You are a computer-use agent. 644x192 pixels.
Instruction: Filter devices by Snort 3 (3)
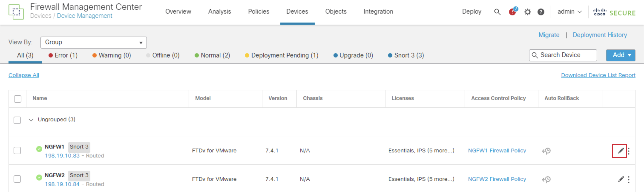coord(406,55)
